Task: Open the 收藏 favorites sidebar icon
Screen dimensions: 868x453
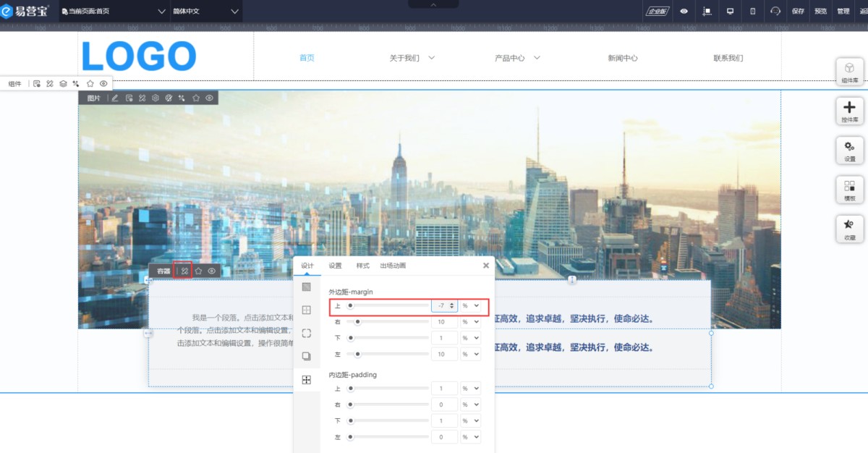Action: (849, 229)
